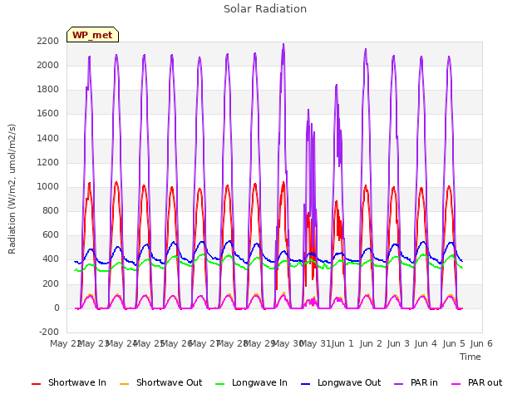Click the 1400 y-axis tick label

(48, 138)
